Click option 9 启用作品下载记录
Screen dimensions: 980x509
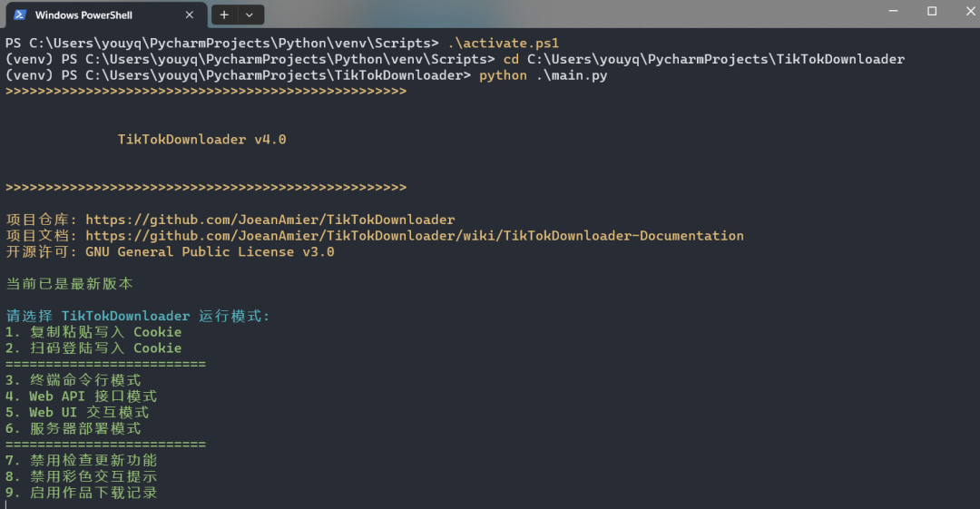[x=82, y=493]
